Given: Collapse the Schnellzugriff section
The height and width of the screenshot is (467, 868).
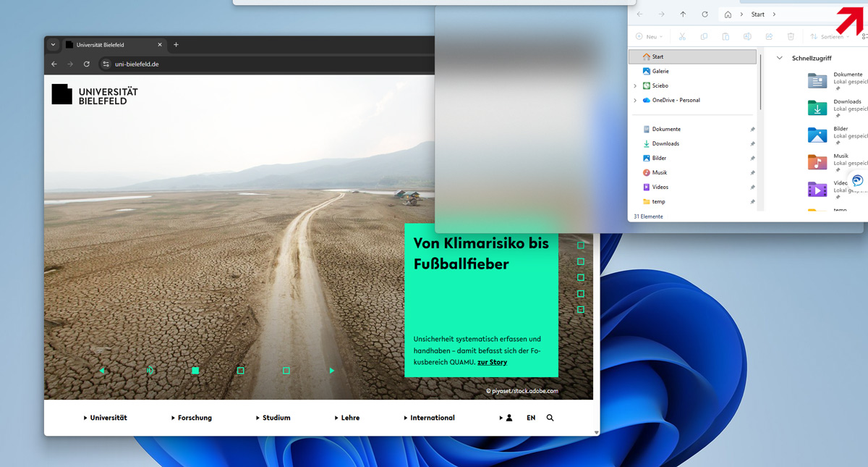Looking at the screenshot, I should 780,58.
